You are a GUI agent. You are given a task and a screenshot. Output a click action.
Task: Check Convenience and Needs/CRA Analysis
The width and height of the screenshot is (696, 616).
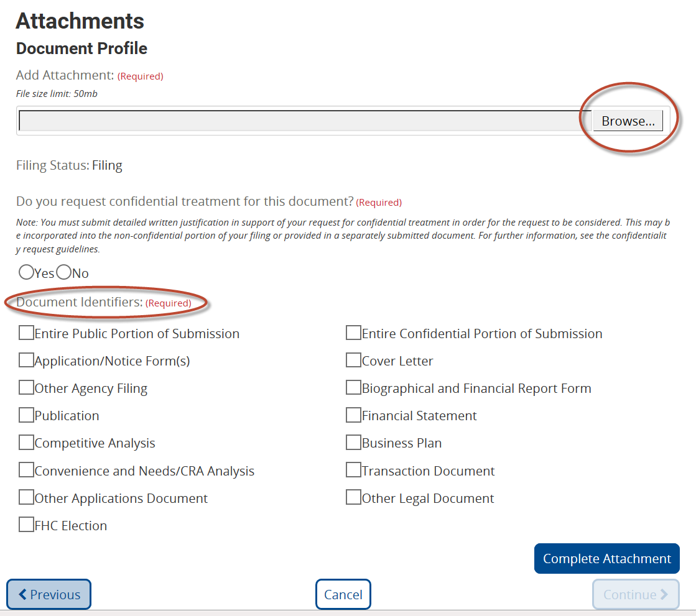pos(26,471)
